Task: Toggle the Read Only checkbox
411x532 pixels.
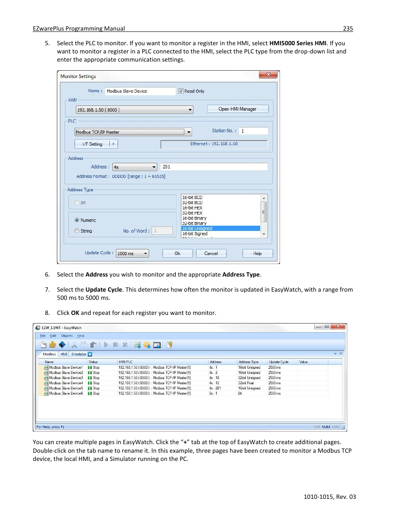Action: click(181, 91)
